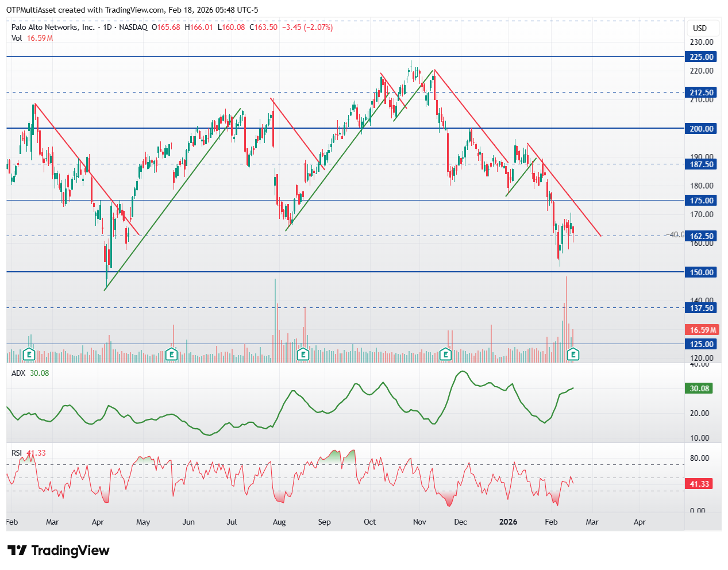The image size is (728, 570).
Task: Click the 2026 label on time axis
Action: (x=508, y=522)
